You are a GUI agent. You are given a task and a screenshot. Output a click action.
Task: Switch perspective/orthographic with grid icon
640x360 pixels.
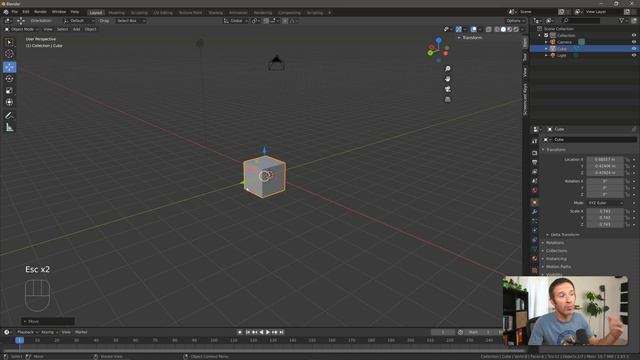click(448, 99)
